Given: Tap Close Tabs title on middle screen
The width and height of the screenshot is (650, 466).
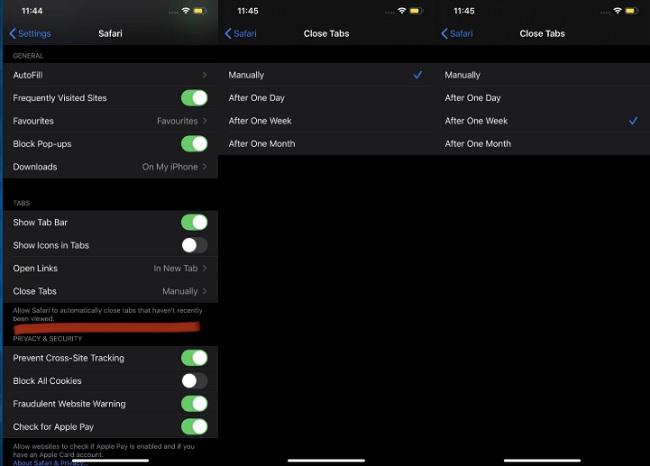Looking at the screenshot, I should click(326, 34).
